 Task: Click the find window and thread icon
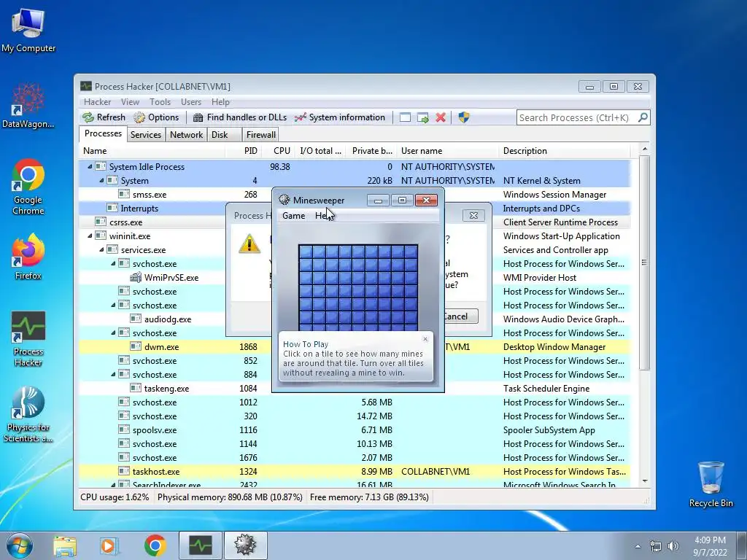[423, 117]
